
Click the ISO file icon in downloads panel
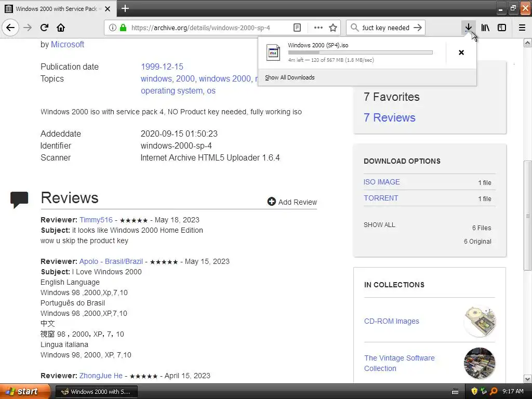(273, 52)
